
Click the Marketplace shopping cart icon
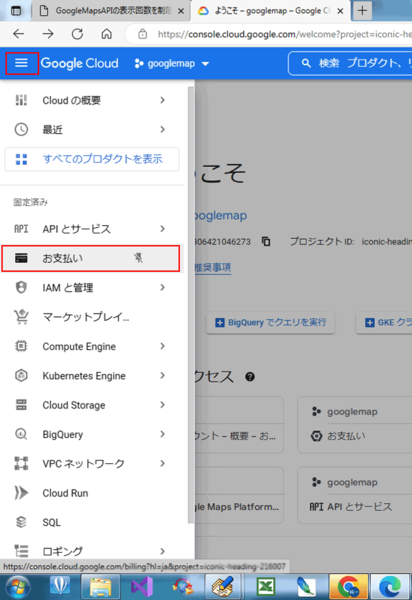coord(21,317)
